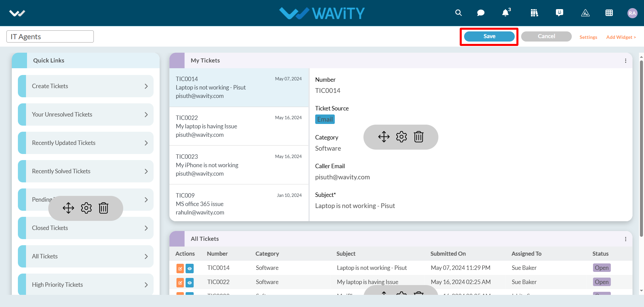This screenshot has height=307, width=644.
Task: Click the Subject column header
Action: click(x=346, y=254)
